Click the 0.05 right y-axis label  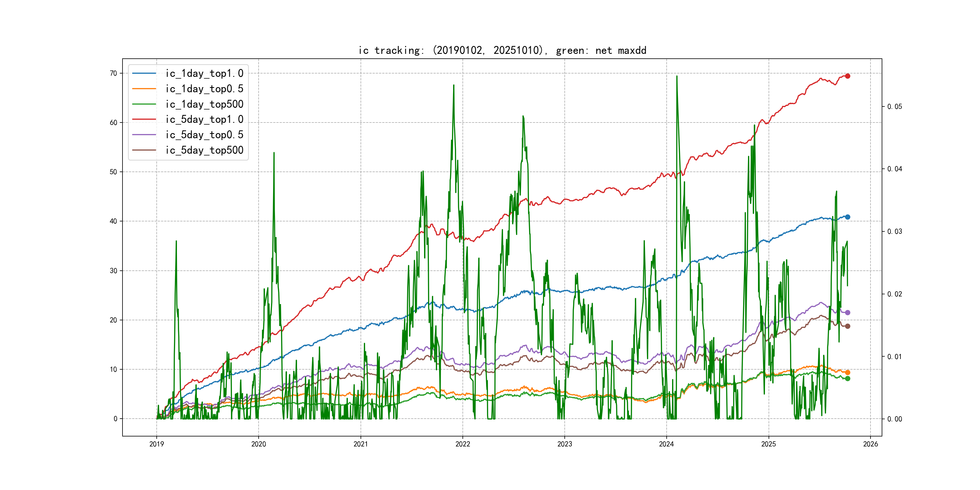click(x=894, y=106)
